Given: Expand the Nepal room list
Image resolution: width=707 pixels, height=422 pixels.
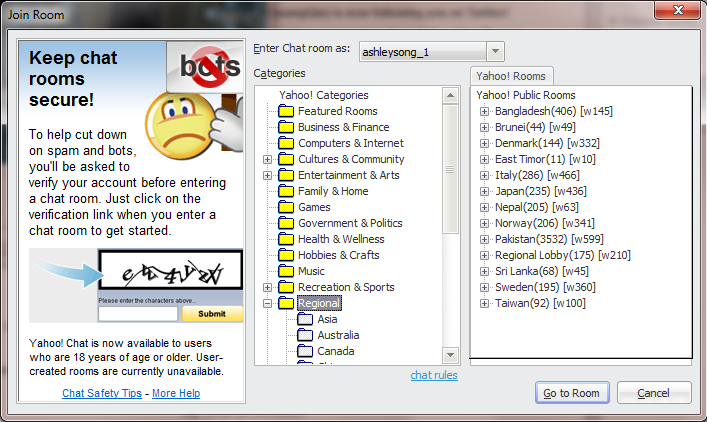Looking at the screenshot, I should tap(484, 207).
